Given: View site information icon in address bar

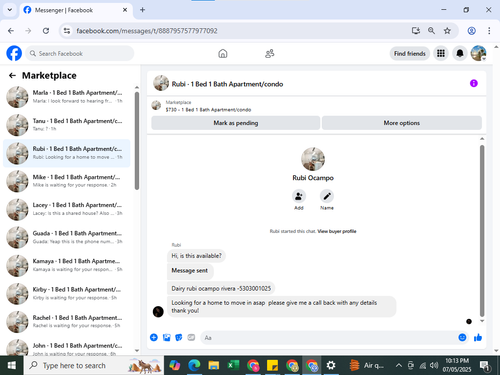Looking at the screenshot, I should pyautogui.click(x=67, y=31).
